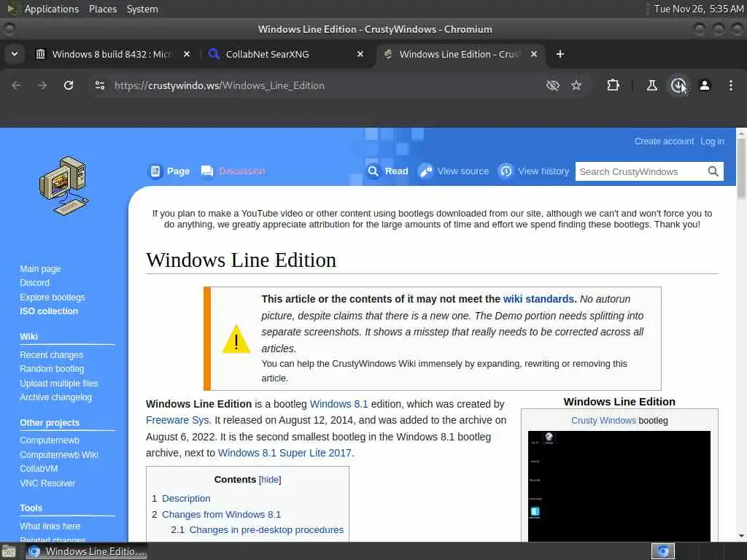This screenshot has width=747, height=560.
Task: Open Windows 8.1 article link
Action: point(338,404)
